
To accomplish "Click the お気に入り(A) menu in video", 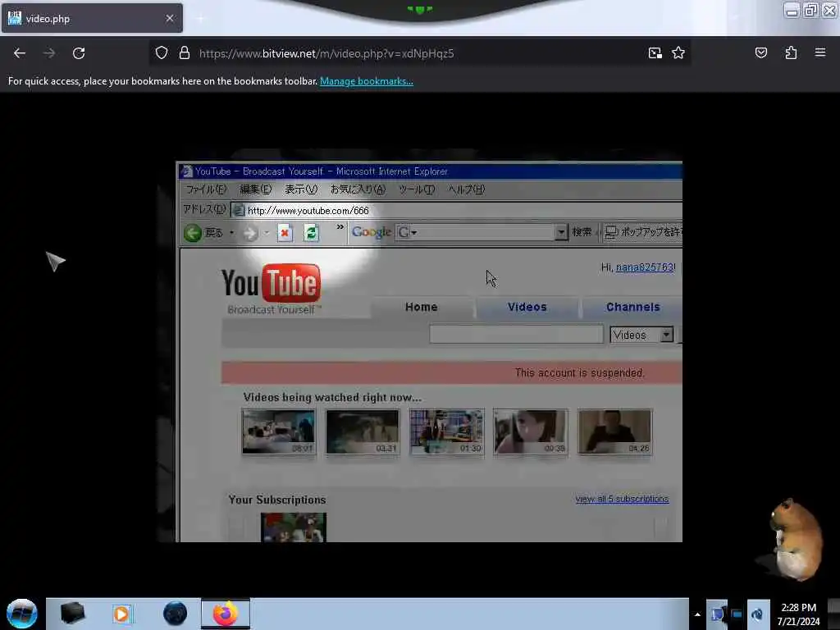I will (358, 189).
